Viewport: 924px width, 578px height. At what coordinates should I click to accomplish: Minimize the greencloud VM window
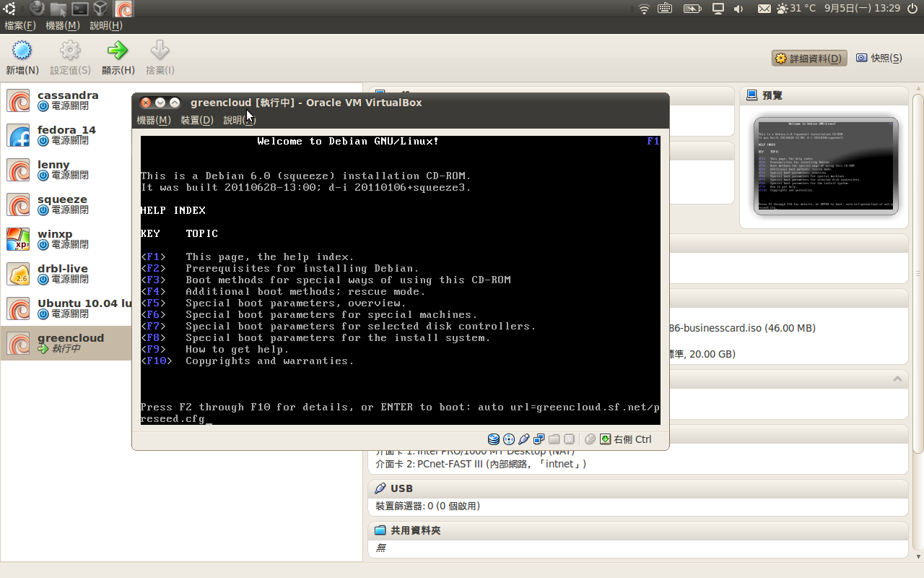[160, 103]
